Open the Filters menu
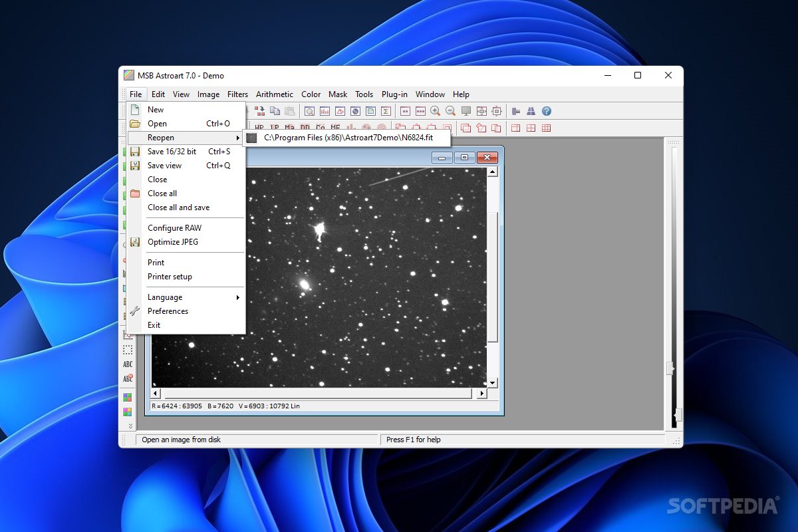Image resolution: width=798 pixels, height=532 pixels. pos(237,94)
